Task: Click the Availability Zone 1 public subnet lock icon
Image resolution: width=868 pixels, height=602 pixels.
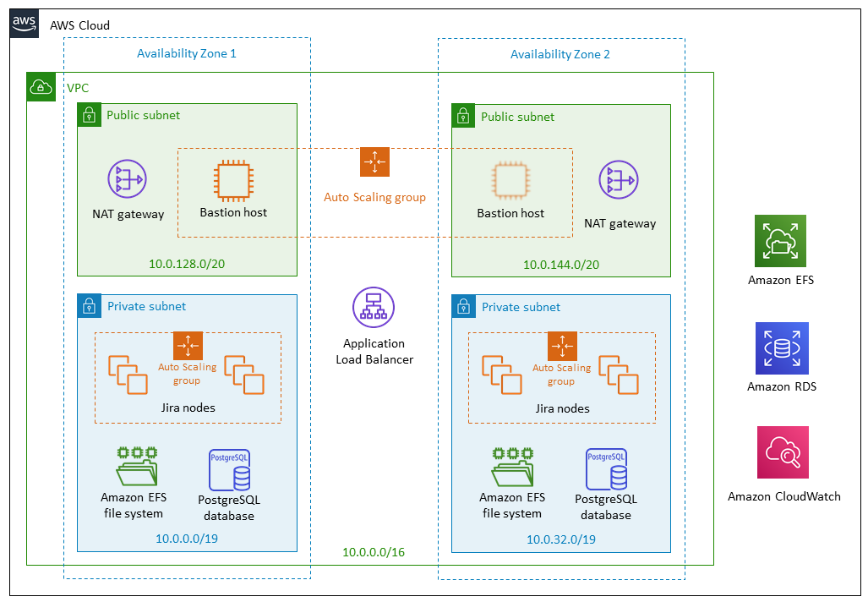Action: tap(89, 115)
